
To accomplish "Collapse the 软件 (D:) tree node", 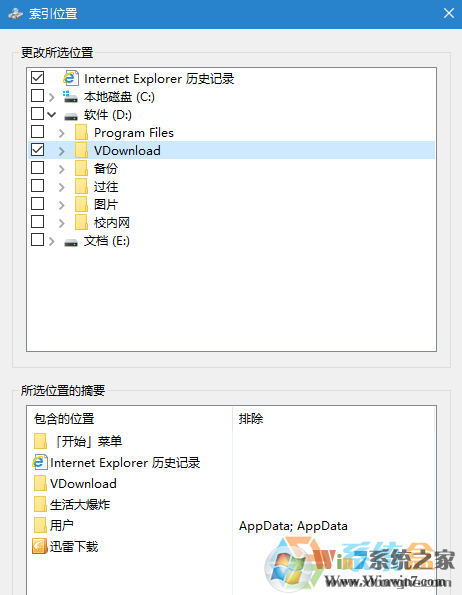I will [52, 114].
